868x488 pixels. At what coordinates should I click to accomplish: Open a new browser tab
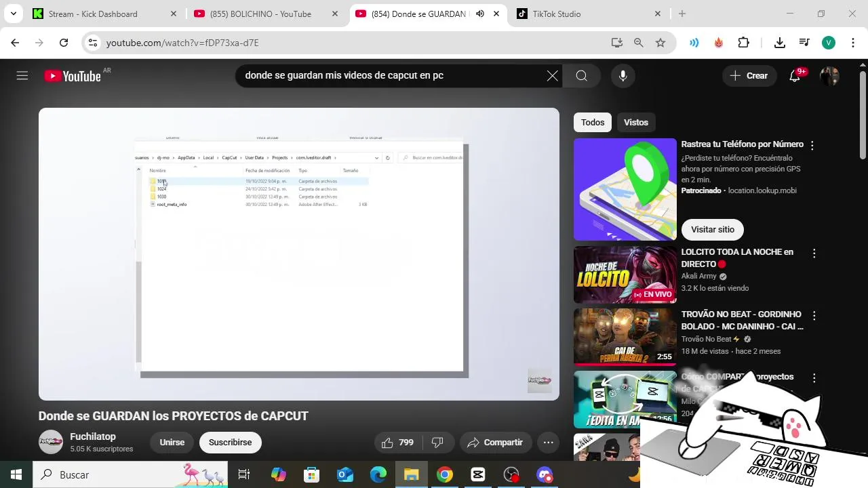pyautogui.click(x=682, y=14)
